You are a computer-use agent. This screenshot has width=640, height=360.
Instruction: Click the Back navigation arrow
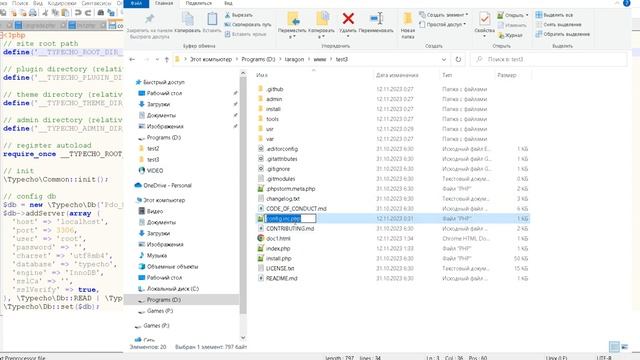tap(132, 60)
